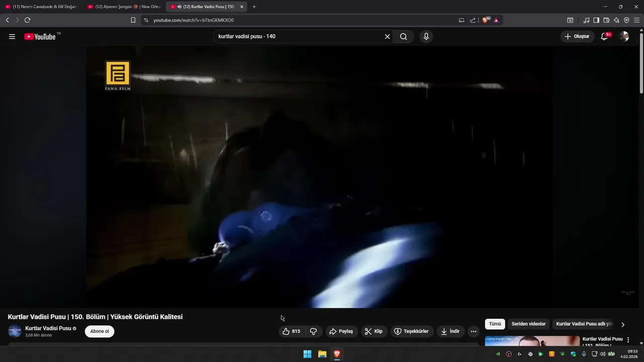The image size is (644, 362).
Task: Run the search with the magnifier button
Action: tap(404, 37)
